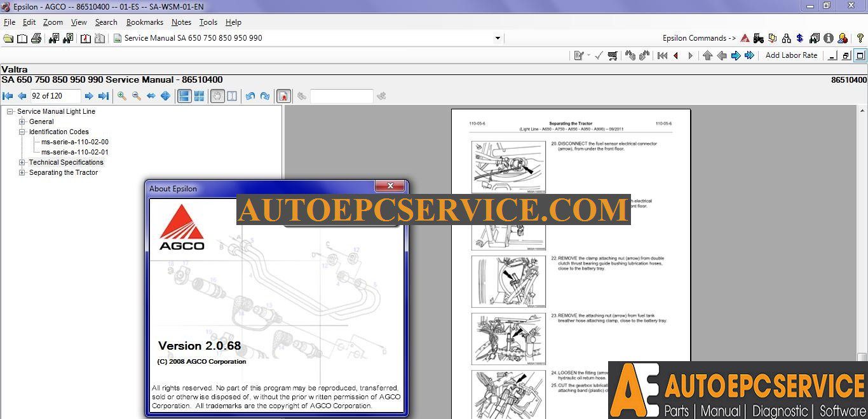Zoom out with the magnifier minus icon
868x419 pixels.
coord(137,96)
